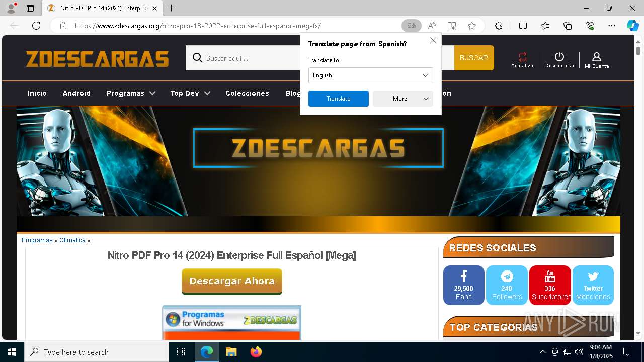The image size is (644, 362).
Task: Open the Android menu item
Action: click(76, 93)
